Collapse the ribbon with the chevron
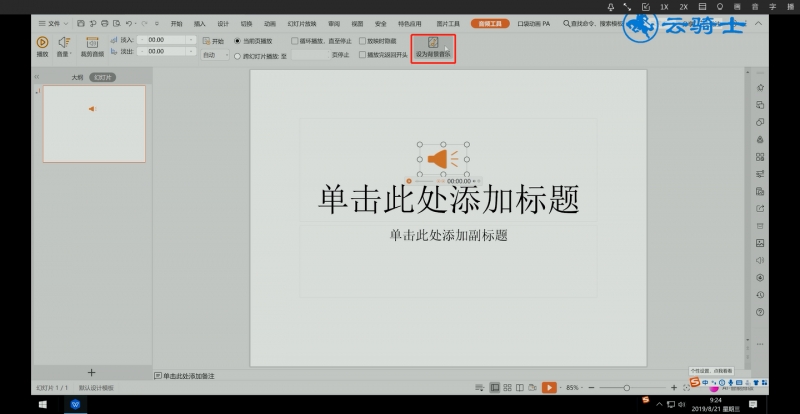The image size is (800, 414). (x=759, y=23)
